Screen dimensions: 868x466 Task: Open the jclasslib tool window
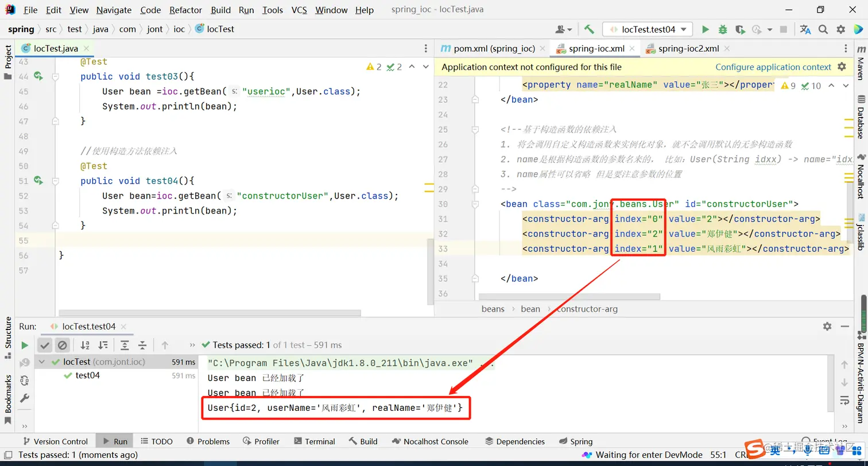860,232
